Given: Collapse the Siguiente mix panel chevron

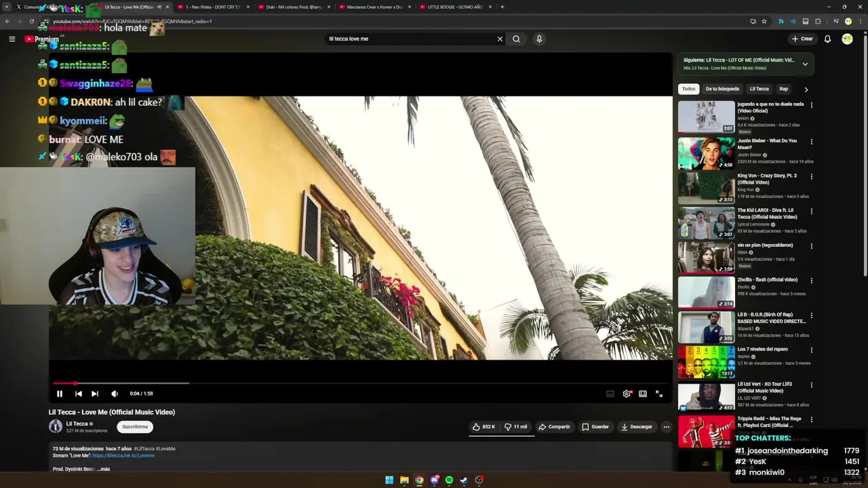Looking at the screenshot, I should (x=805, y=64).
